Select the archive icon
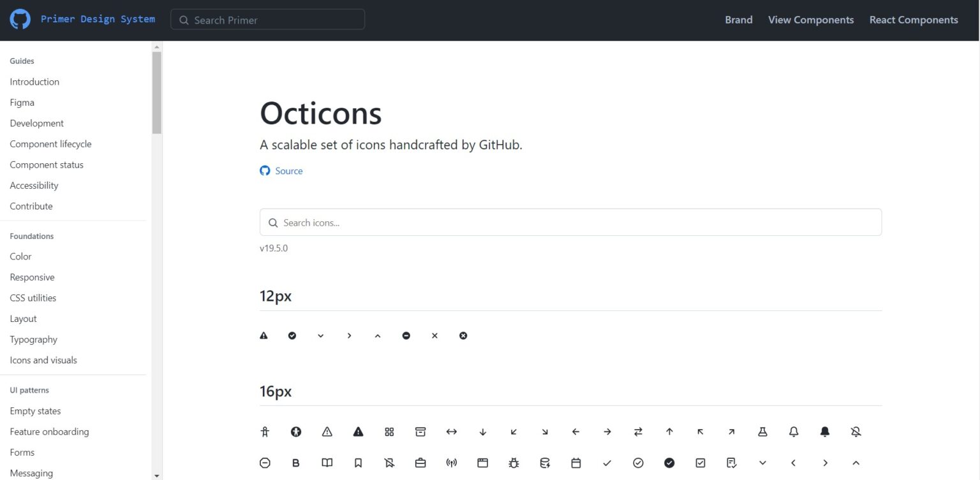Image resolution: width=980 pixels, height=480 pixels. tap(420, 432)
